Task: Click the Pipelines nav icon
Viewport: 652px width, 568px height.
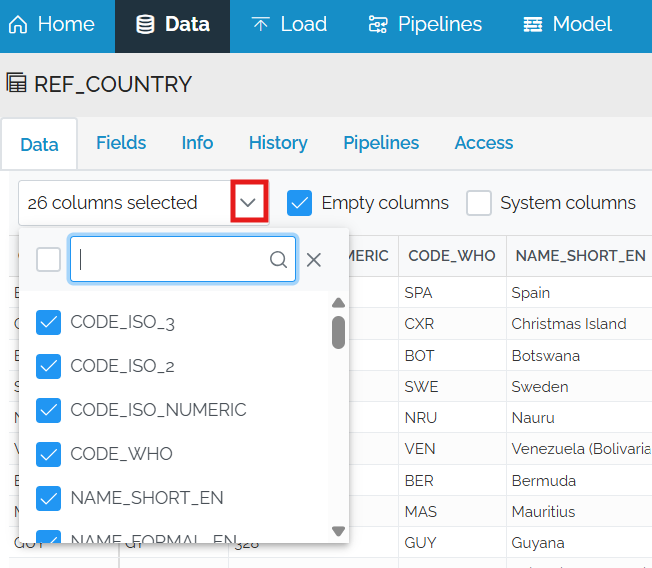Action: pos(378,25)
